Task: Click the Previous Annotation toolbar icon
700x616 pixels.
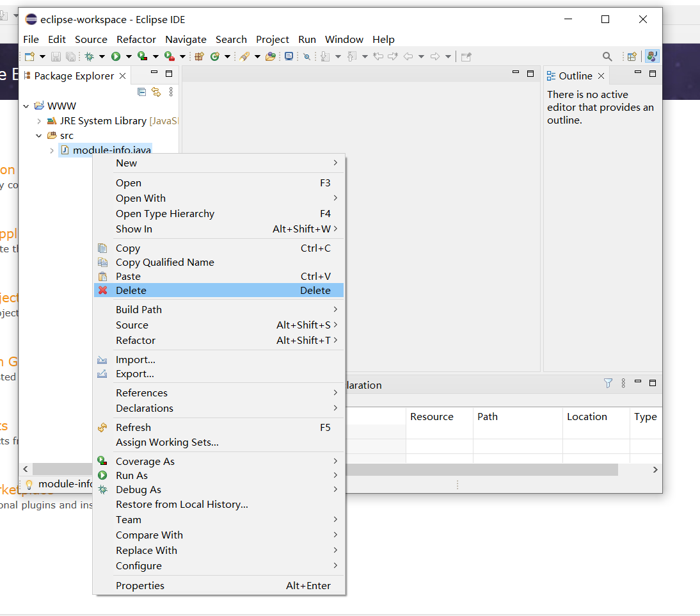Action: (x=352, y=57)
